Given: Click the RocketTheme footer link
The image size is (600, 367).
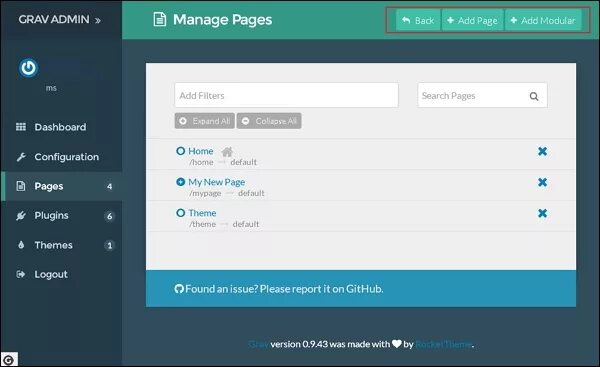Looking at the screenshot, I should coord(443,344).
